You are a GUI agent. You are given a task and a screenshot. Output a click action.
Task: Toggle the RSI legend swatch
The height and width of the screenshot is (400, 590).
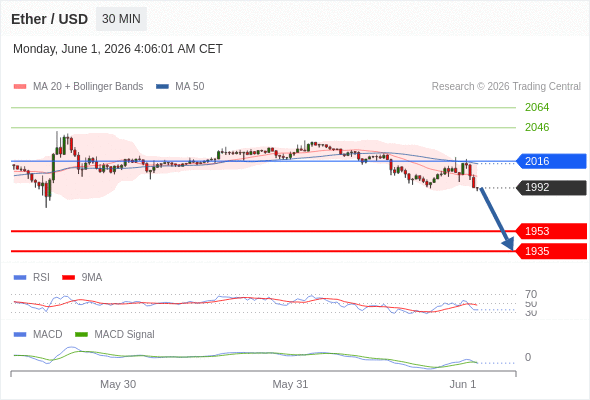20,278
